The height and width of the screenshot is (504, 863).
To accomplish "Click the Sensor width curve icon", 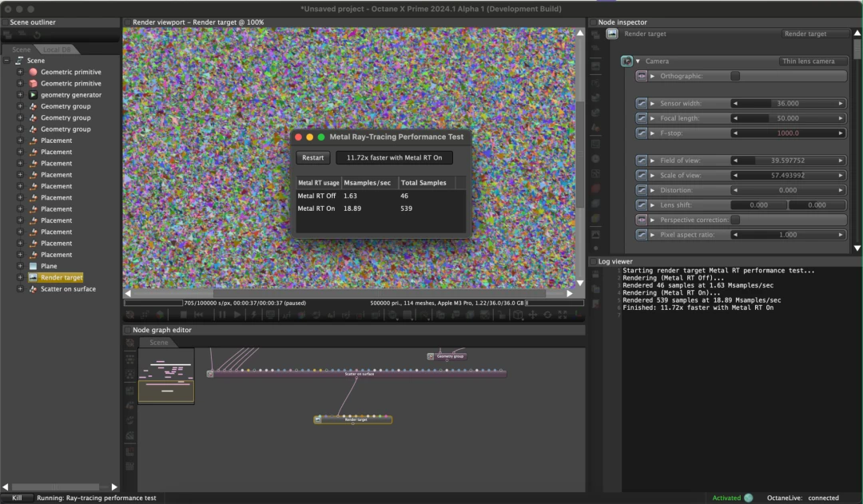I will [642, 104].
